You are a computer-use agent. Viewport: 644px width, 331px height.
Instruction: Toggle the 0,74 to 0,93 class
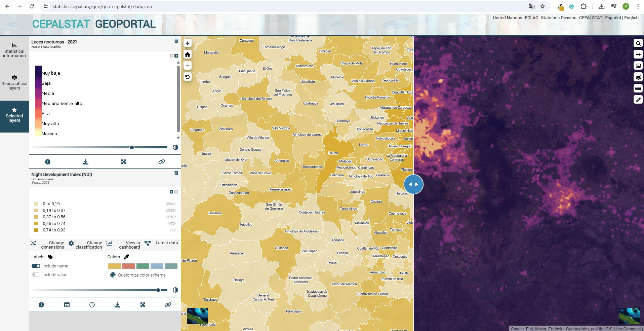[x=36, y=230]
